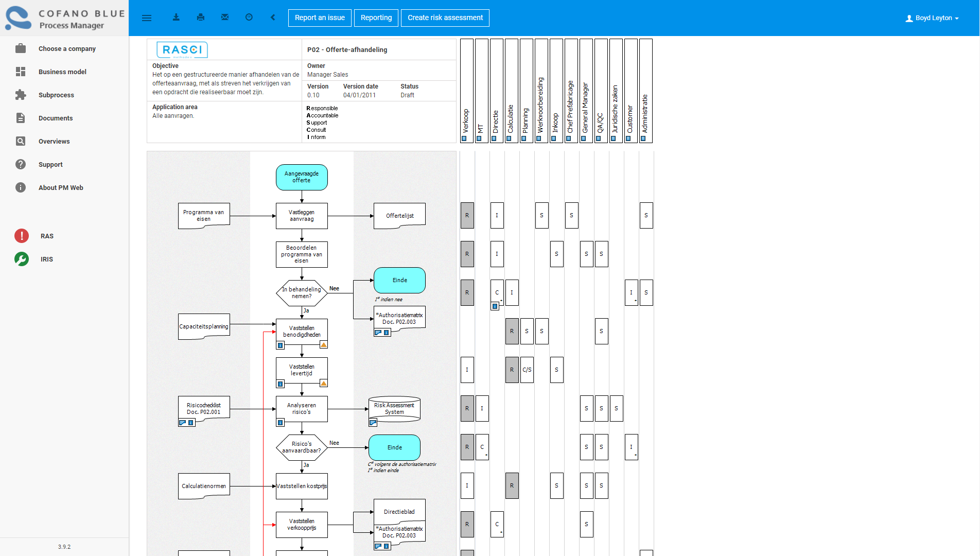Screen dimensions: 980x556
Task: Open the Overviews search icon in sidebar
Action: coord(21,141)
